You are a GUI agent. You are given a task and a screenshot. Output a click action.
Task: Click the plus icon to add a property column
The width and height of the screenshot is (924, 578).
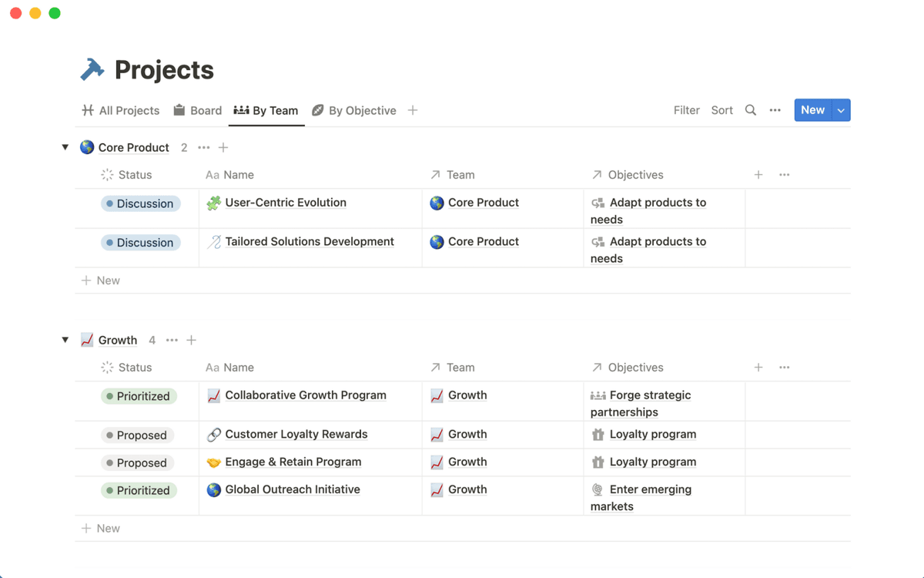[758, 175]
